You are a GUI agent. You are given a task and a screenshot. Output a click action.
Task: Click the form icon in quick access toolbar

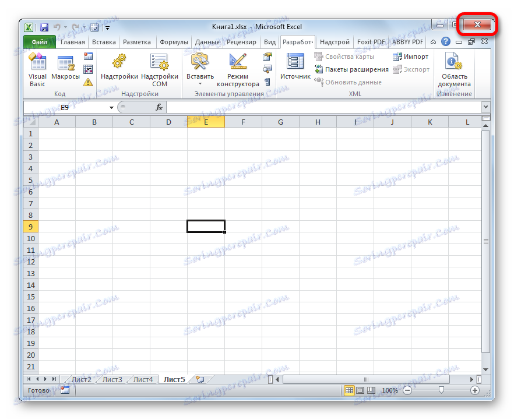[x=94, y=27]
